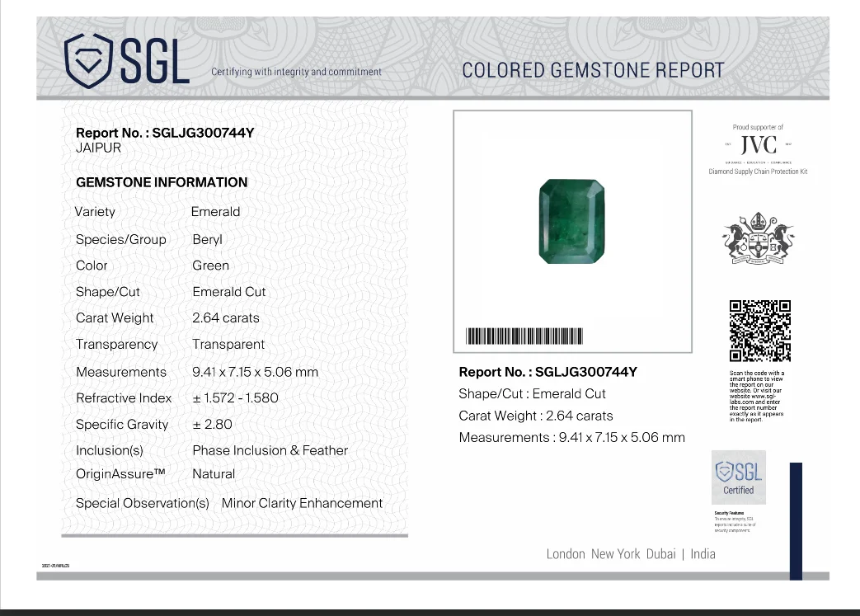Click the Refractive Index label
The image size is (860, 616).
[x=124, y=398]
